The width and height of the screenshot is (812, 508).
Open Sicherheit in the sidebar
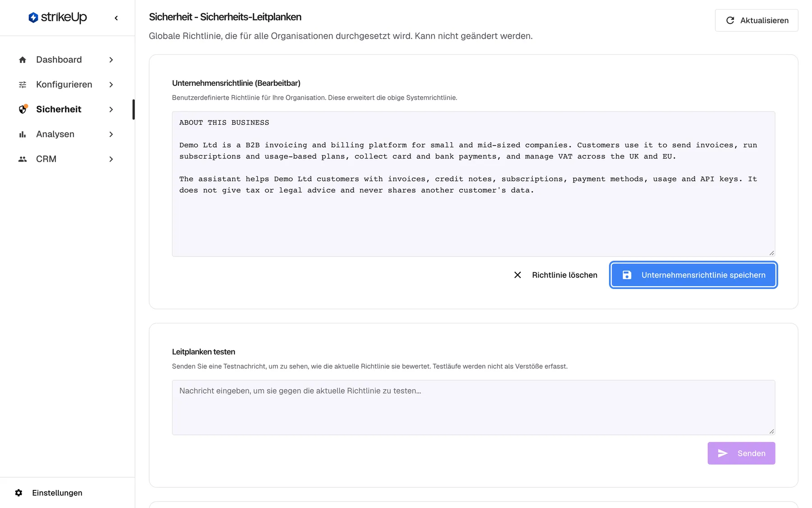coord(66,109)
